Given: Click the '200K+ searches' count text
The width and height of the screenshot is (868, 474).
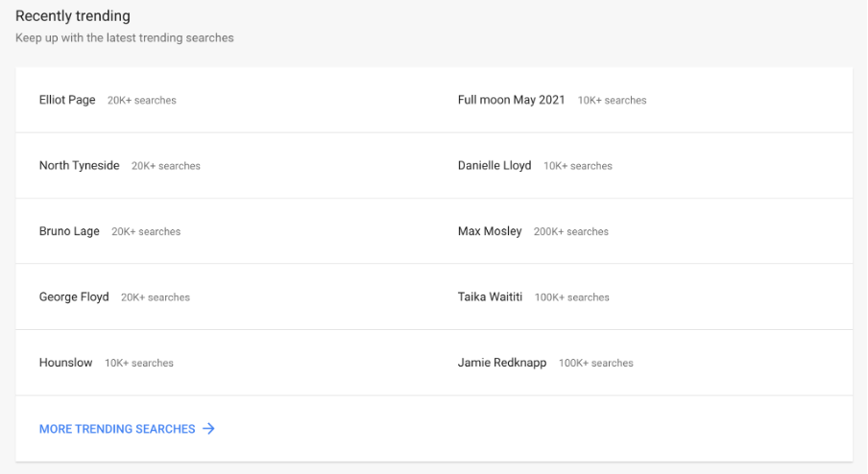Looking at the screenshot, I should tap(570, 232).
